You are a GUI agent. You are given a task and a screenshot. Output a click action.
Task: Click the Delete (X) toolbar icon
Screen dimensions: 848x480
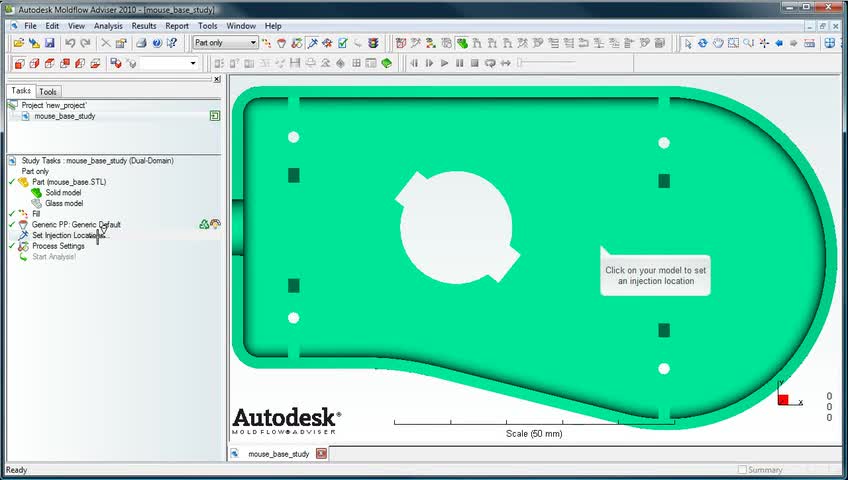point(106,43)
